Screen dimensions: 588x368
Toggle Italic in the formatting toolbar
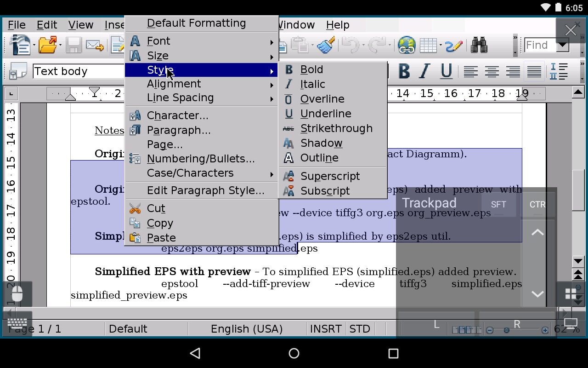click(425, 71)
